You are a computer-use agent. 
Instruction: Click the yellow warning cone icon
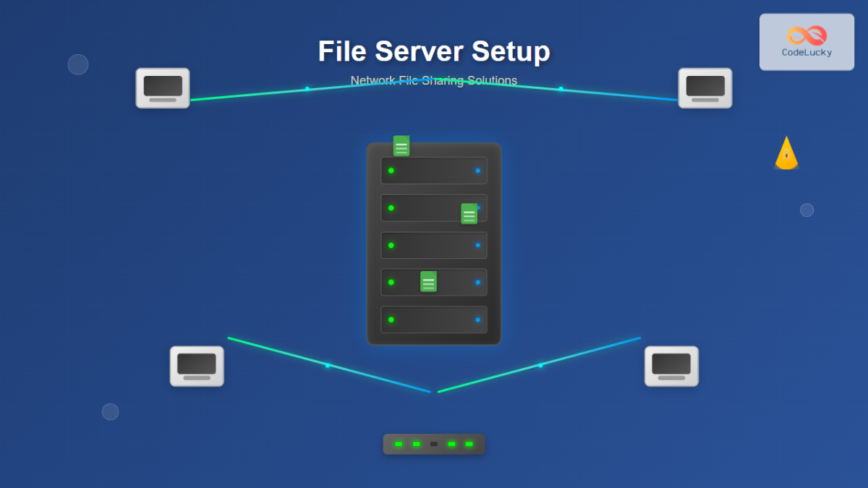coord(786,153)
